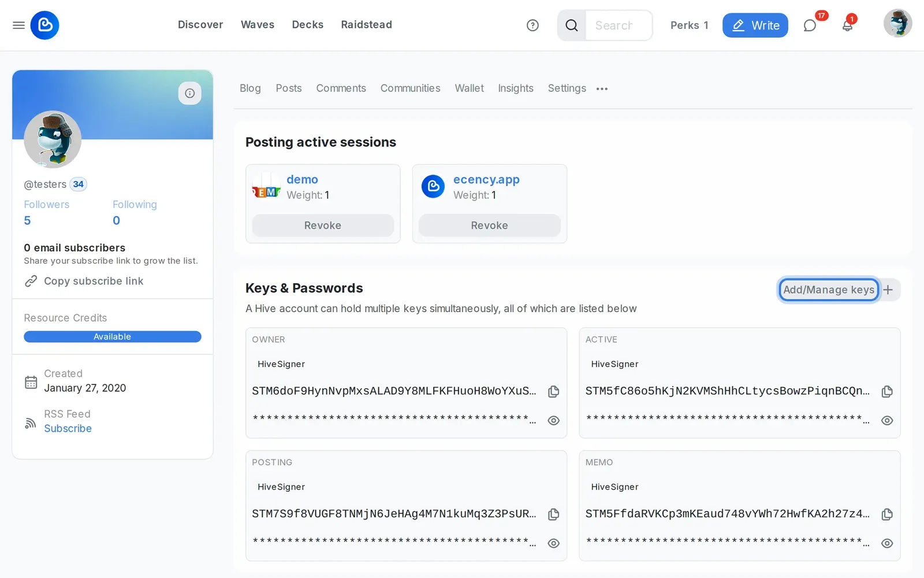Open Discover in top navigation

click(200, 25)
